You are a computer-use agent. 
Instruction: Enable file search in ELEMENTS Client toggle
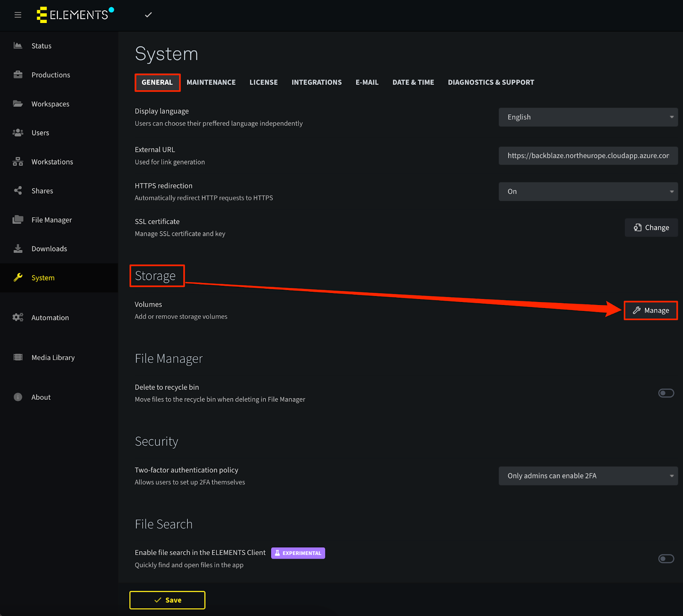point(666,558)
